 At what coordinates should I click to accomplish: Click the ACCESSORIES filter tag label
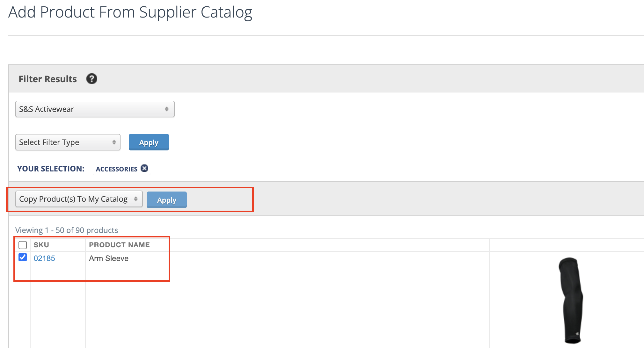pos(117,169)
